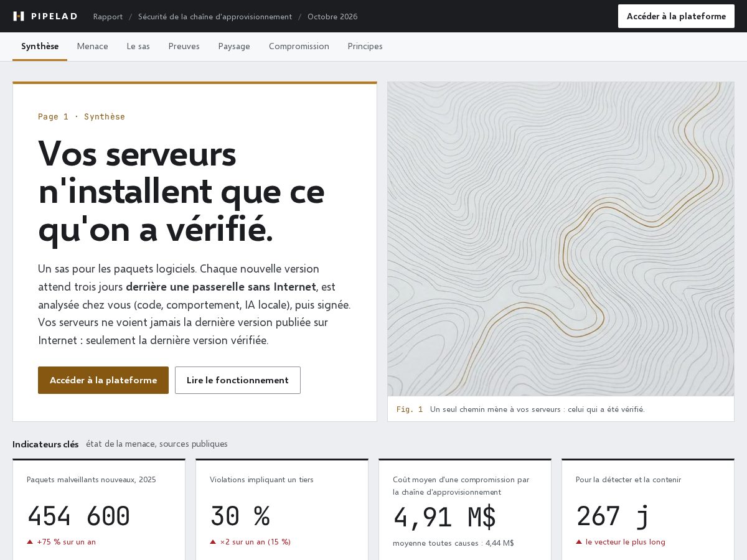Click the 454 600 value
Image resolution: width=747 pixels, height=560 pixels.
(x=78, y=516)
